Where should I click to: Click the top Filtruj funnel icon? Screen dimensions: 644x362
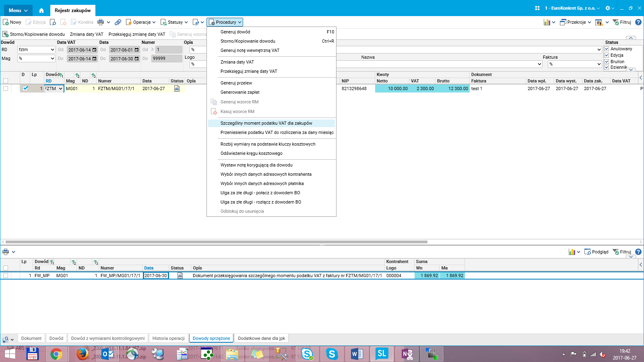pos(616,22)
